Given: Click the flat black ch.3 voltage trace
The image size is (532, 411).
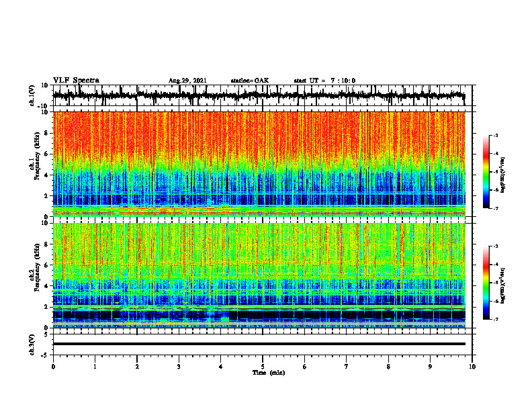Looking at the screenshot, I should pyautogui.click(x=259, y=344).
